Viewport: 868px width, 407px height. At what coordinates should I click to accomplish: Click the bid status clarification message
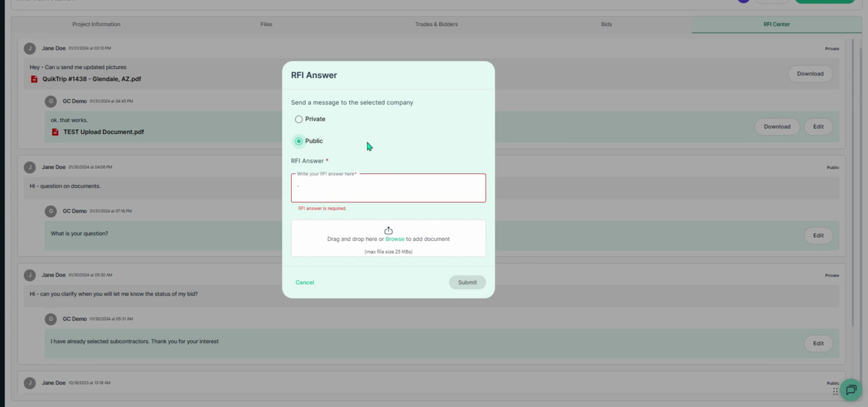coord(113,294)
